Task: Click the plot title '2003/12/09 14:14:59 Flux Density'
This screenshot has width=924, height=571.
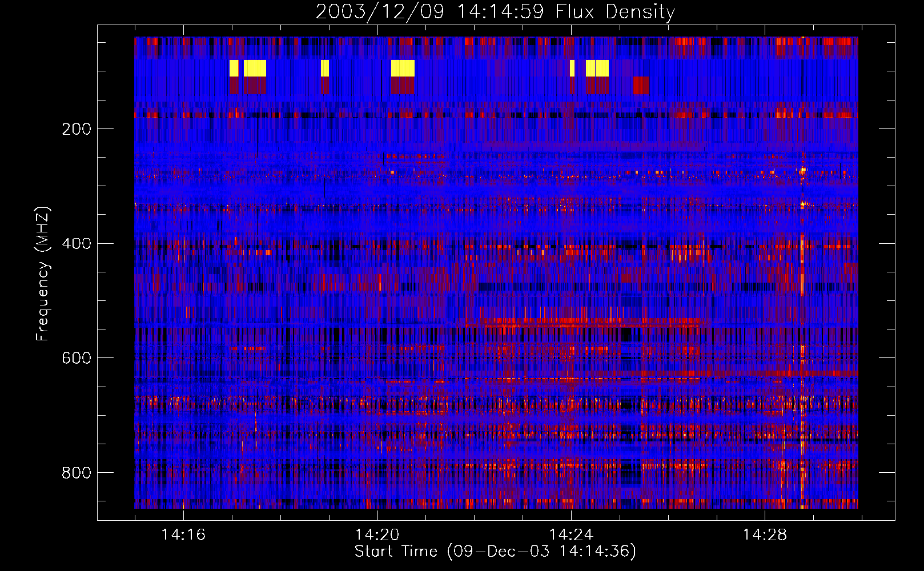Action: point(496,12)
